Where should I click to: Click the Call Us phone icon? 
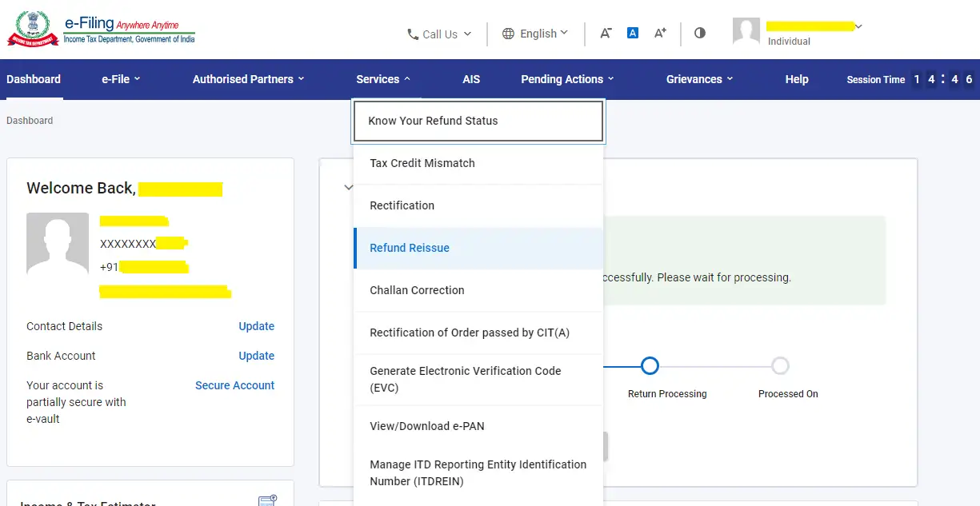point(412,34)
